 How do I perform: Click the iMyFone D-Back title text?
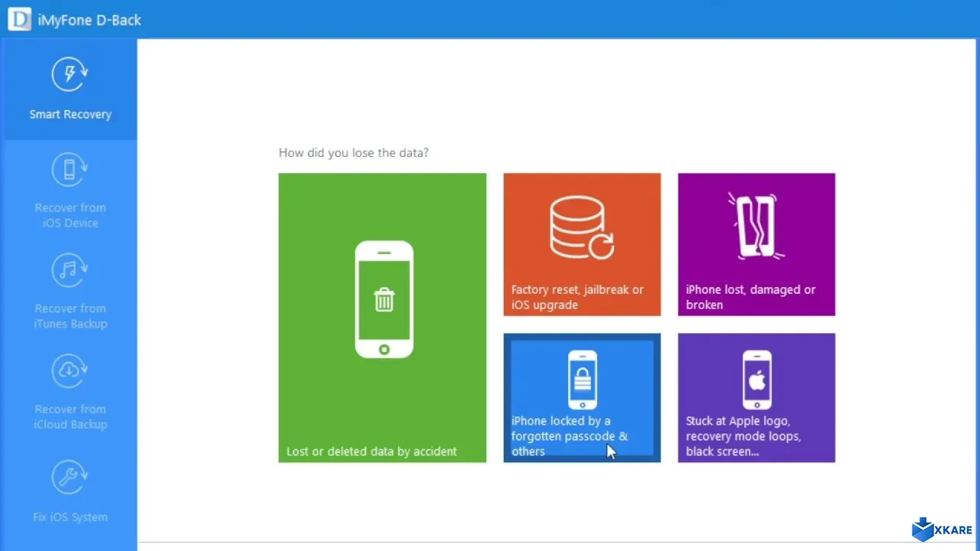[90, 21]
